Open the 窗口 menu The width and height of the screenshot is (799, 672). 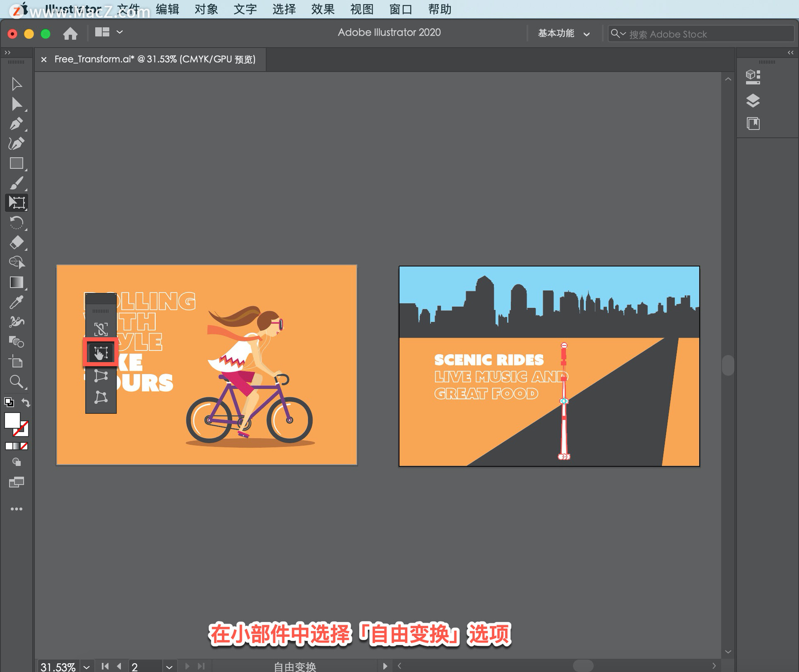(x=401, y=9)
